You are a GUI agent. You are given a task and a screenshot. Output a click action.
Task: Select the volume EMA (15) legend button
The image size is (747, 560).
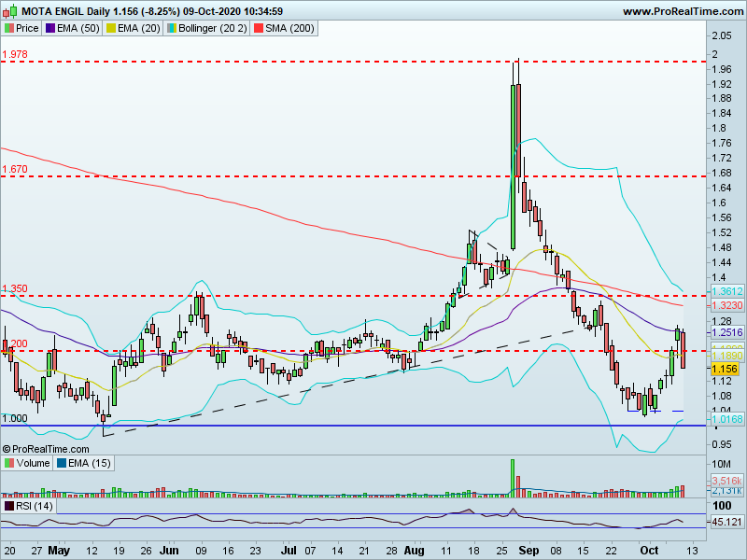pyautogui.click(x=83, y=463)
